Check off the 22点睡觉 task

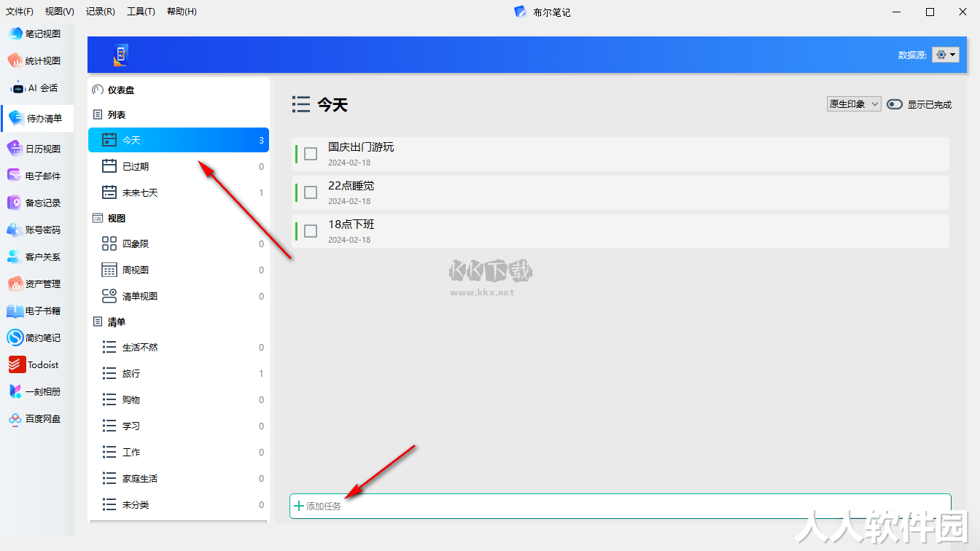coord(311,192)
